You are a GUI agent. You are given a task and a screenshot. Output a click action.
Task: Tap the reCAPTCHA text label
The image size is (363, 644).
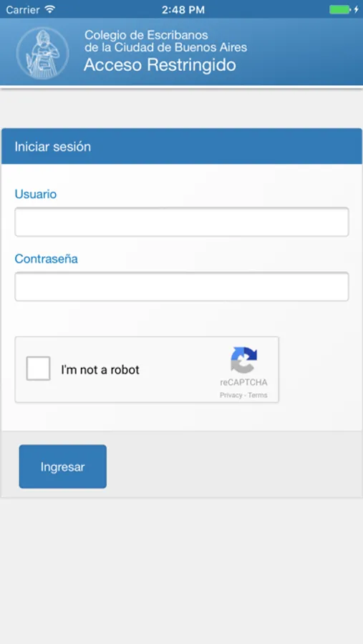[x=243, y=382]
